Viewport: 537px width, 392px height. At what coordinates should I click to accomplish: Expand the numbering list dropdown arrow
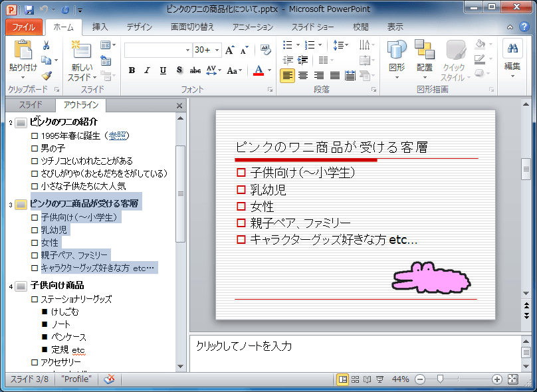coord(320,45)
